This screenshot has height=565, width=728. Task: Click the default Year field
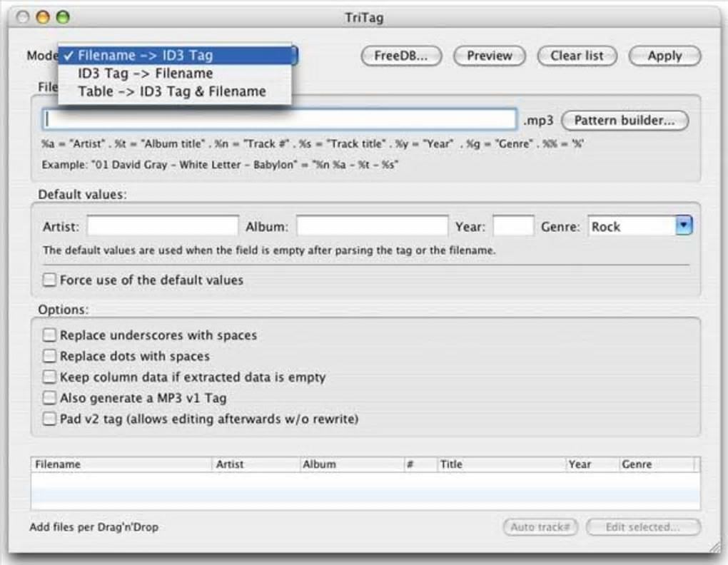[x=513, y=226]
